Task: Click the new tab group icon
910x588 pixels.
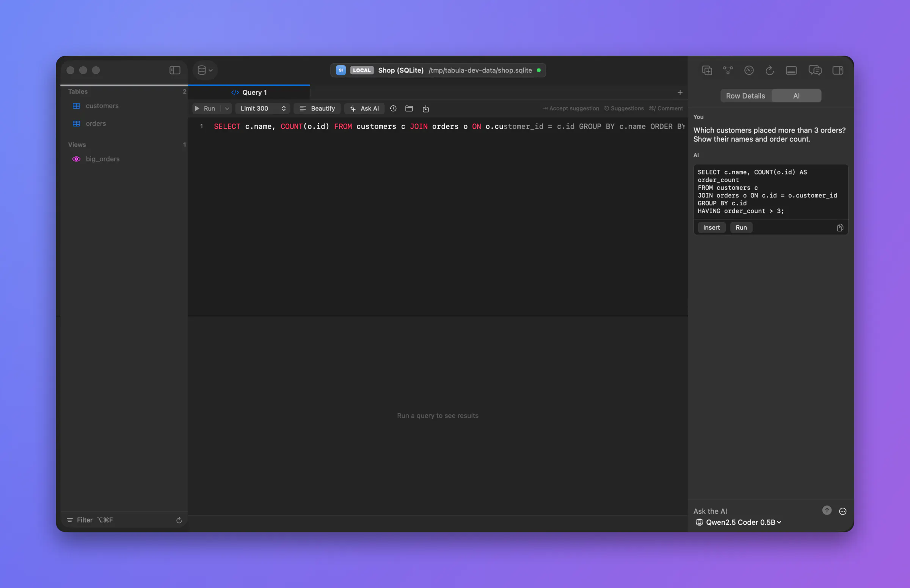Action: 707,70
